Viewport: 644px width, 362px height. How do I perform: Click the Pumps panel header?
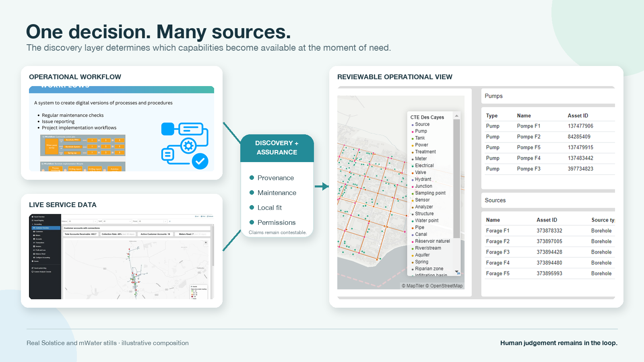pos(548,96)
